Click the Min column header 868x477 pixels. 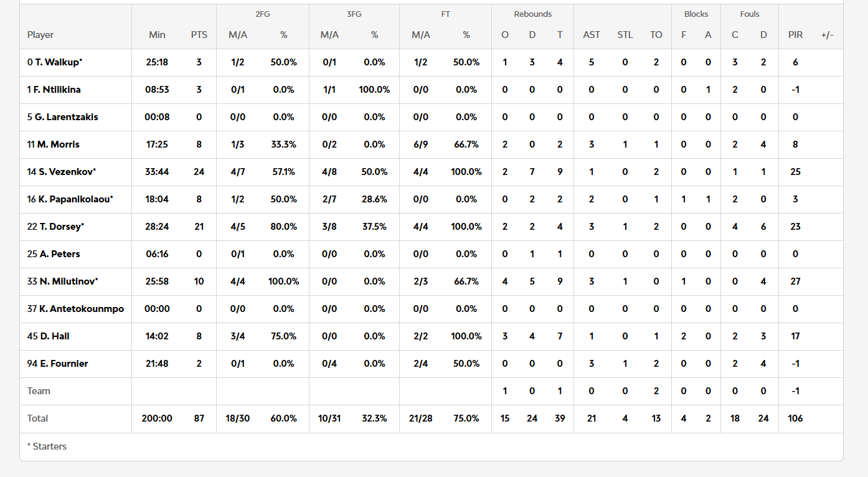157,35
